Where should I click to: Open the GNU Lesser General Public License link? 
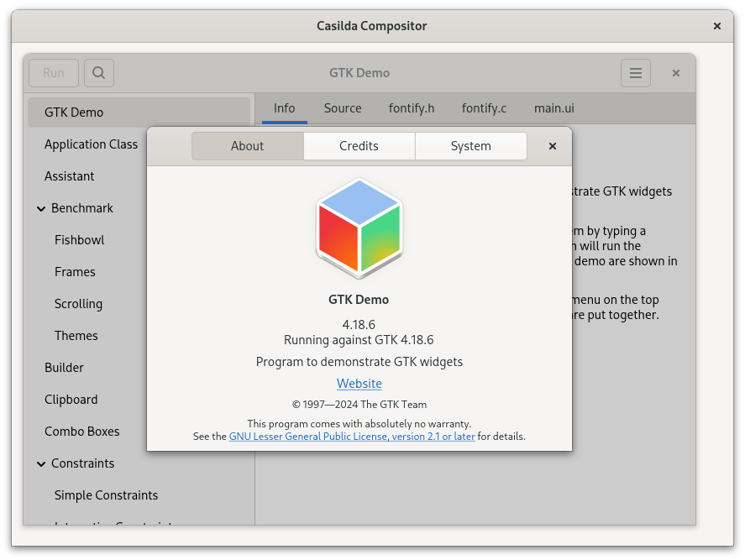(352, 437)
